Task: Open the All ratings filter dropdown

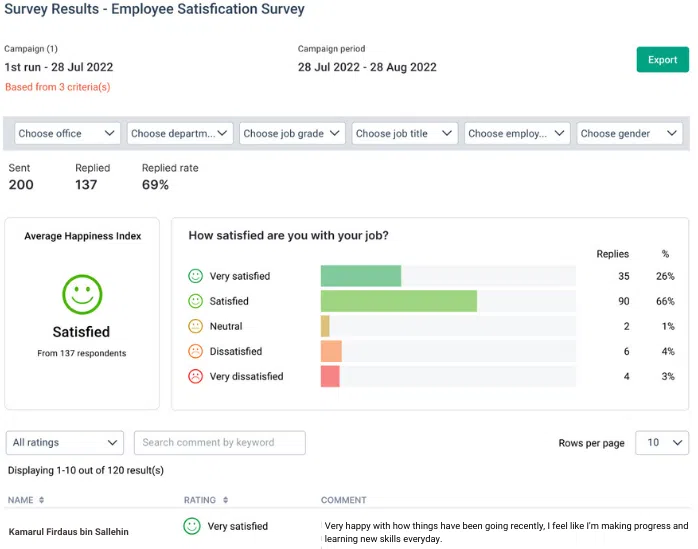Action: 65,443
